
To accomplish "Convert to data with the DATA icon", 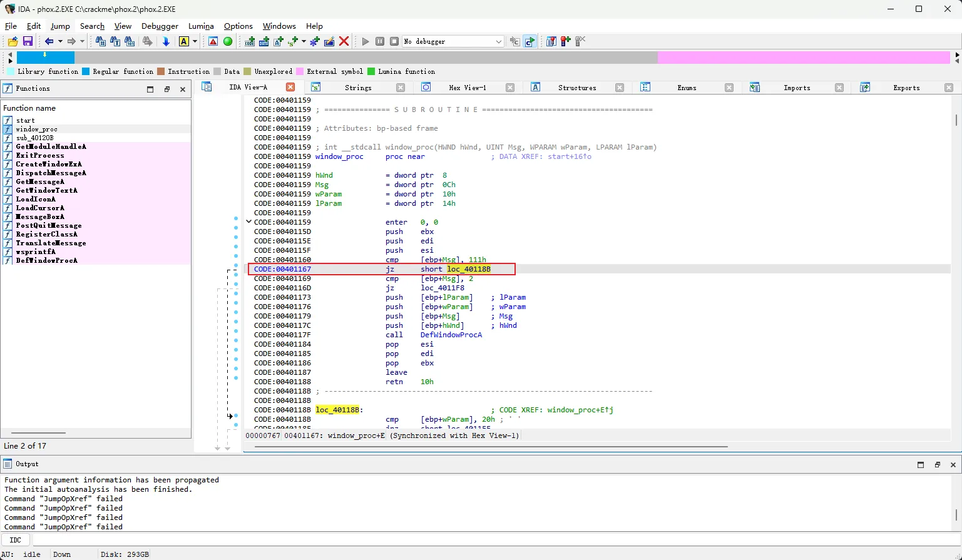I will tap(264, 41).
